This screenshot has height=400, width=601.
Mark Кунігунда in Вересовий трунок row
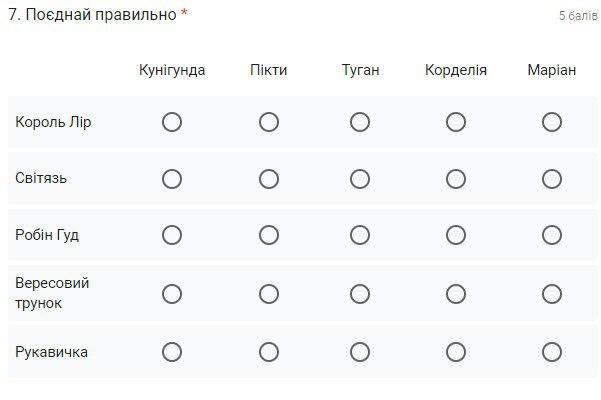pos(172,294)
